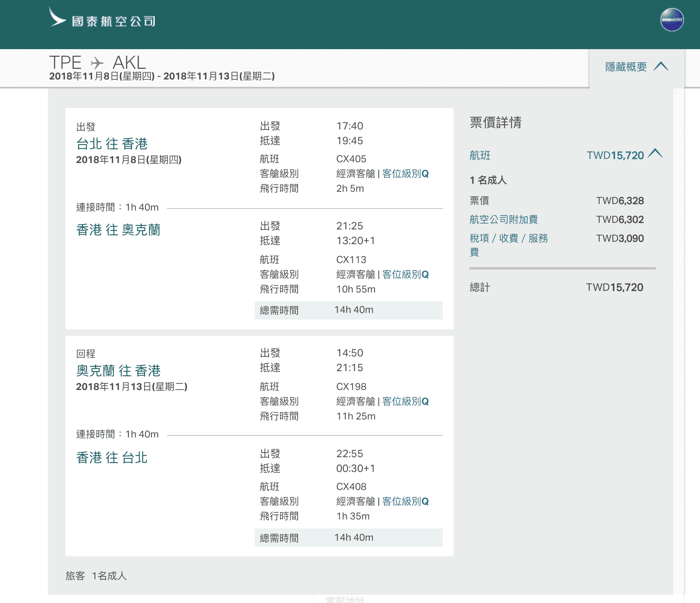Open 航空公司附加費 surcharge details

click(504, 220)
